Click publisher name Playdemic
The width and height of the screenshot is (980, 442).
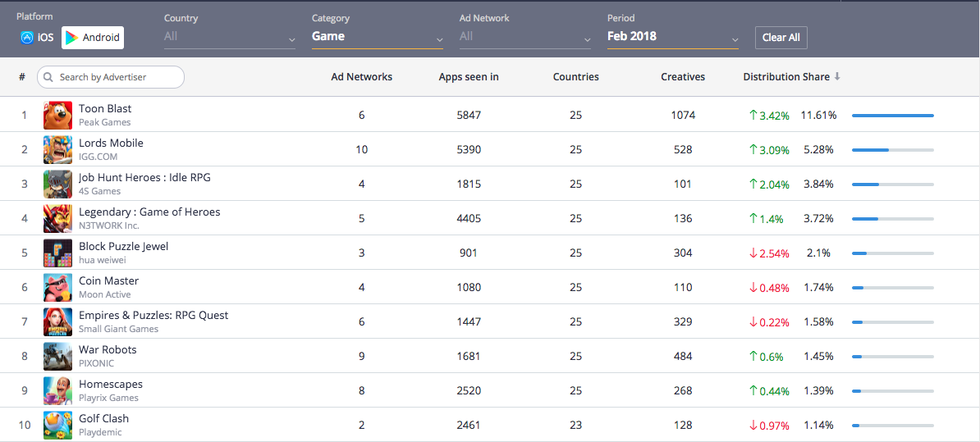point(101,432)
